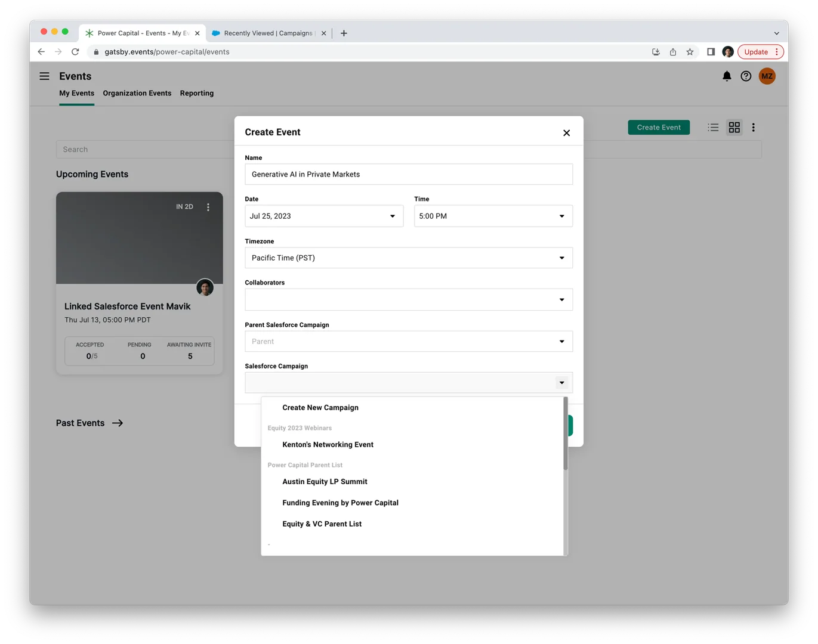
Task: Select Austin Equity LP Summit campaign
Action: [325, 481]
